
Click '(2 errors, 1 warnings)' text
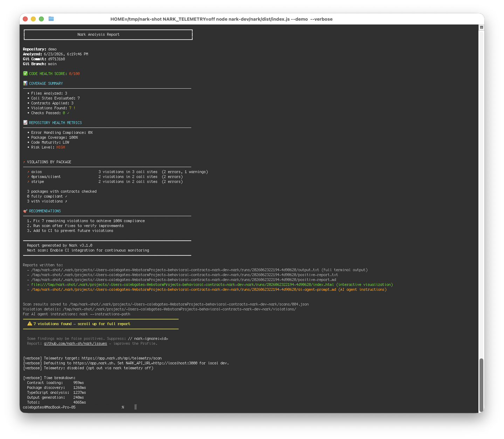tap(185, 172)
